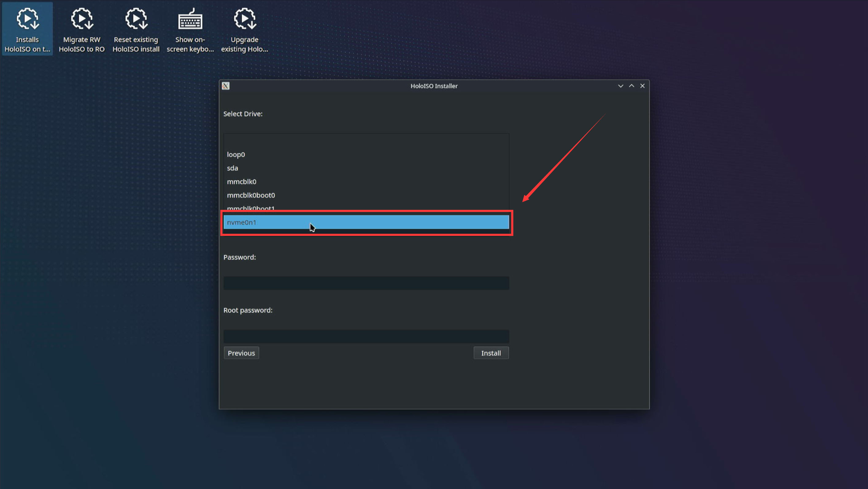Image resolution: width=868 pixels, height=489 pixels.
Task: Click the Install button
Action: 491,353
